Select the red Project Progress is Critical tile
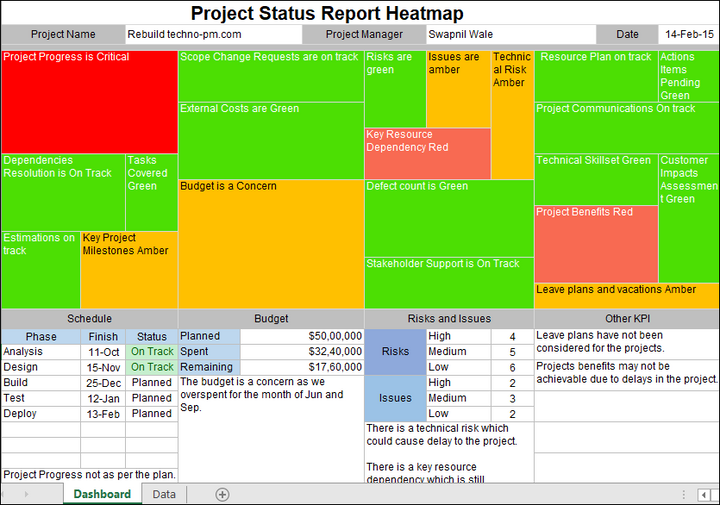 90,102
